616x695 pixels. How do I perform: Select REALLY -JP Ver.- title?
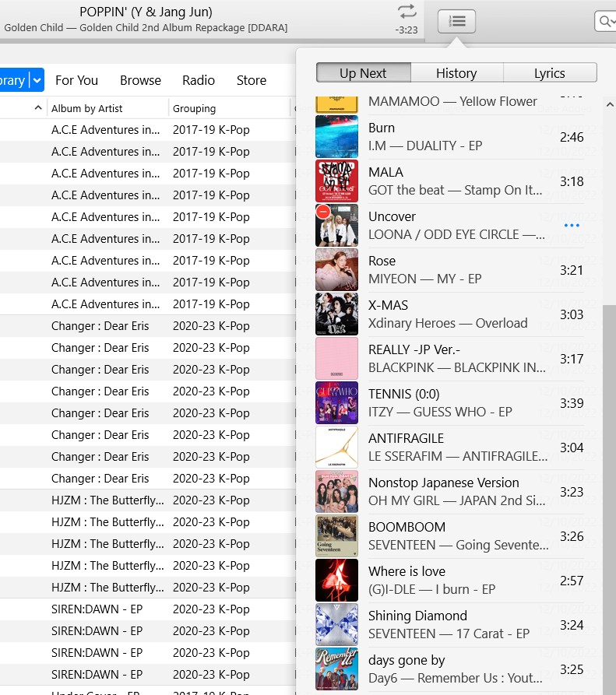414,349
